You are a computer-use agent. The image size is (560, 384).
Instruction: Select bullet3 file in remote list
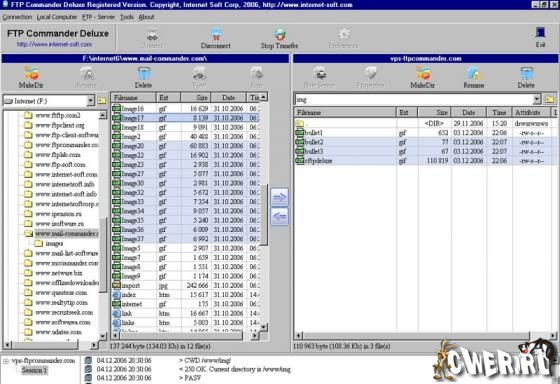(425, 151)
